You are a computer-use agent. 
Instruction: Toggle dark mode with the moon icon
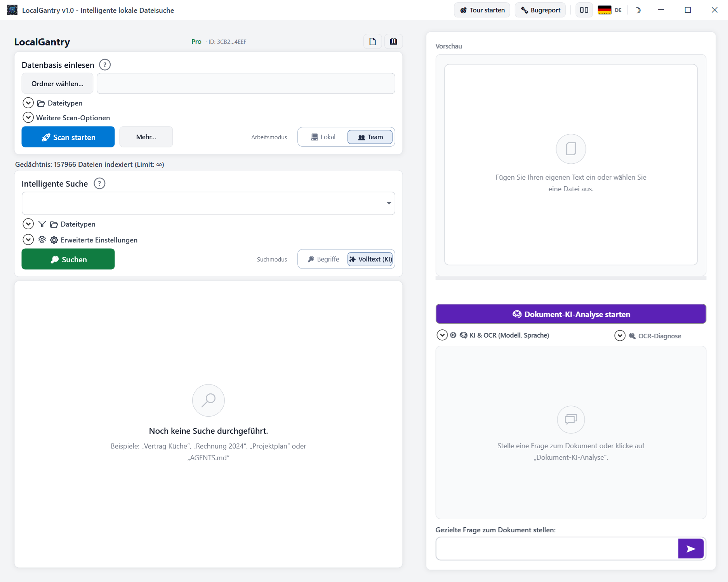tap(638, 10)
